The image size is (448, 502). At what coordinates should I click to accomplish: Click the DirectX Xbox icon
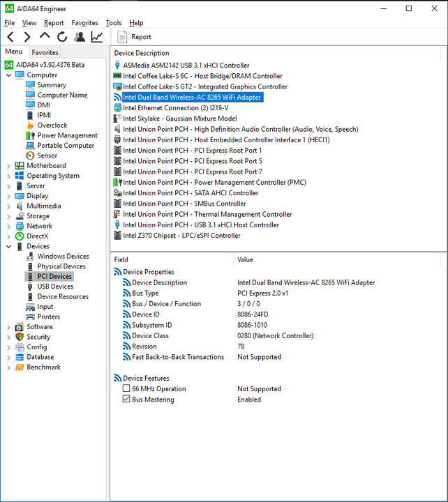coord(20,236)
